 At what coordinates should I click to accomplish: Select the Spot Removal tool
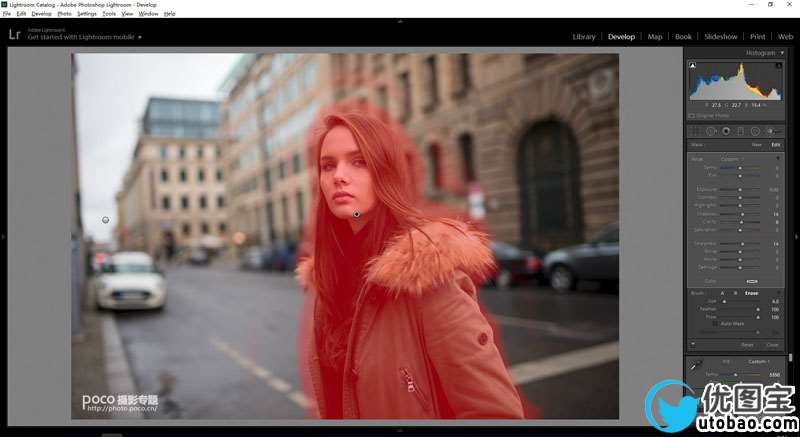pyautogui.click(x=710, y=131)
